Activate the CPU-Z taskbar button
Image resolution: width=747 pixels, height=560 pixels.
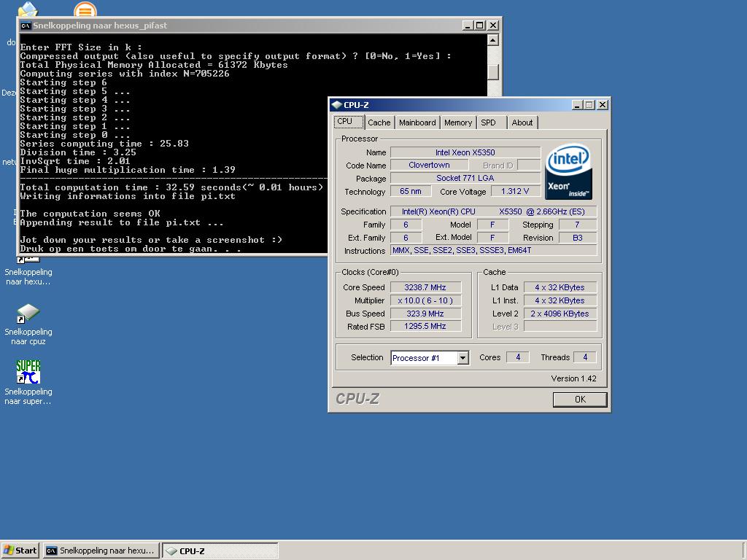220,551
